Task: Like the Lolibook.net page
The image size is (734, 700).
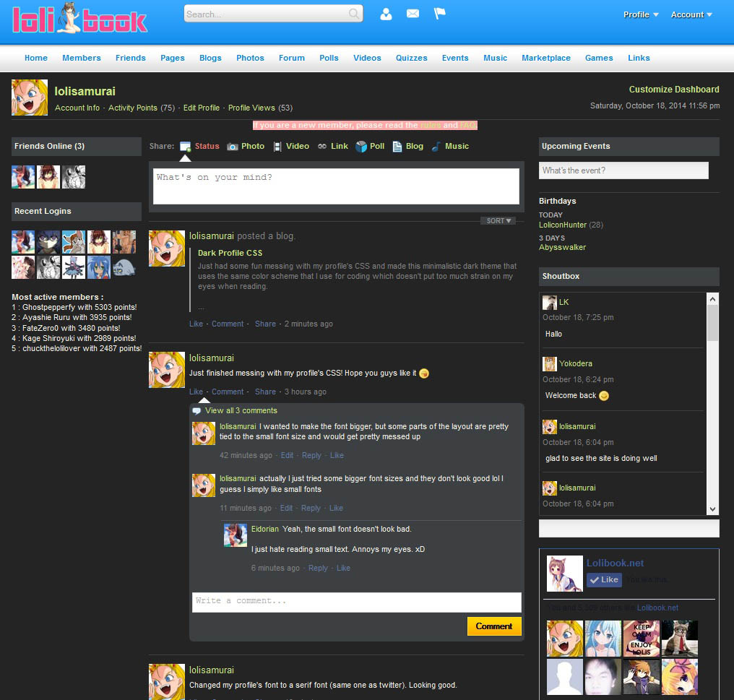Action: click(x=604, y=579)
